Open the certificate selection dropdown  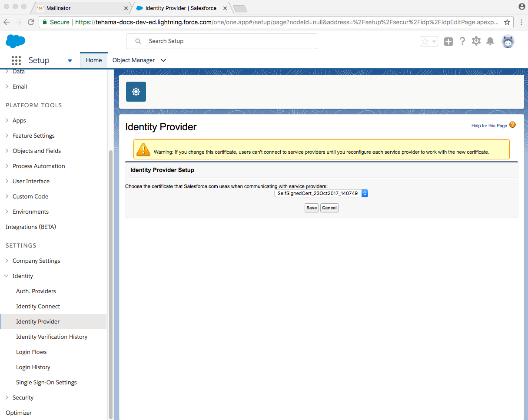[321, 193]
